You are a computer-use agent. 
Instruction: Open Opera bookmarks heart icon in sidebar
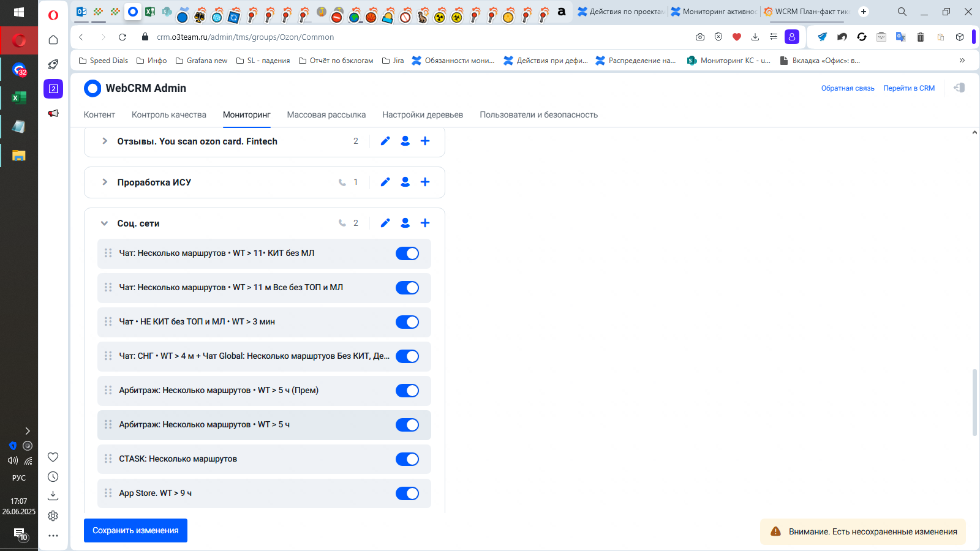point(53,457)
